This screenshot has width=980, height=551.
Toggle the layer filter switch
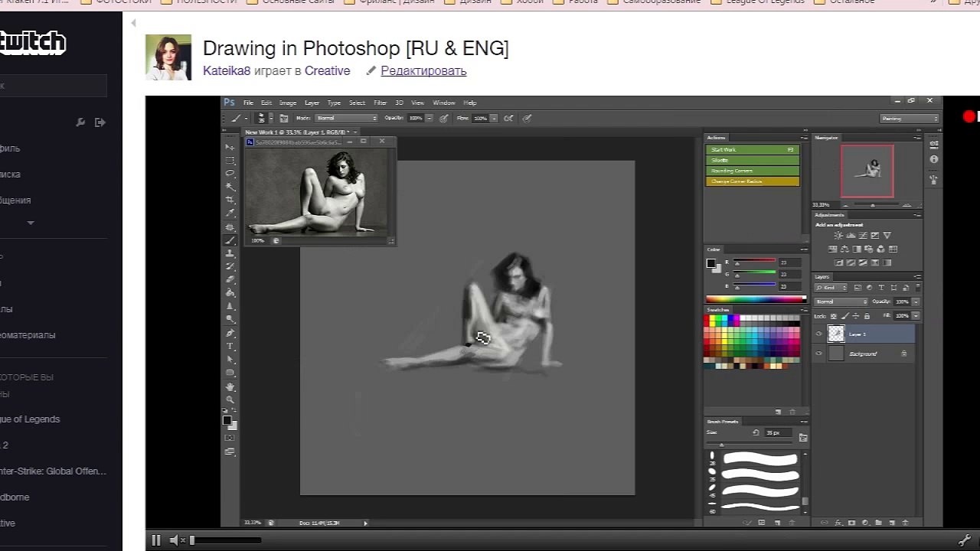(x=916, y=288)
